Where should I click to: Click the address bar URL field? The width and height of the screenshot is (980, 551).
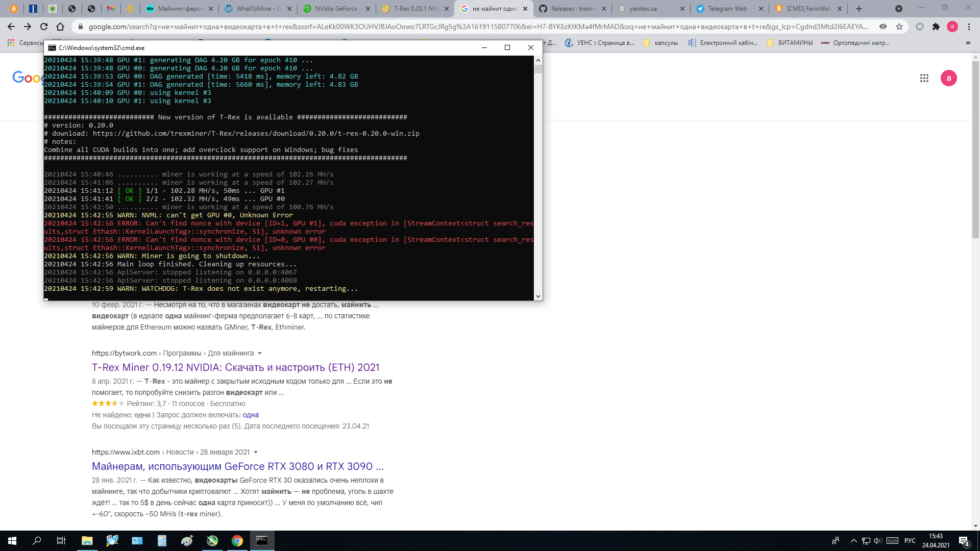coord(478,27)
